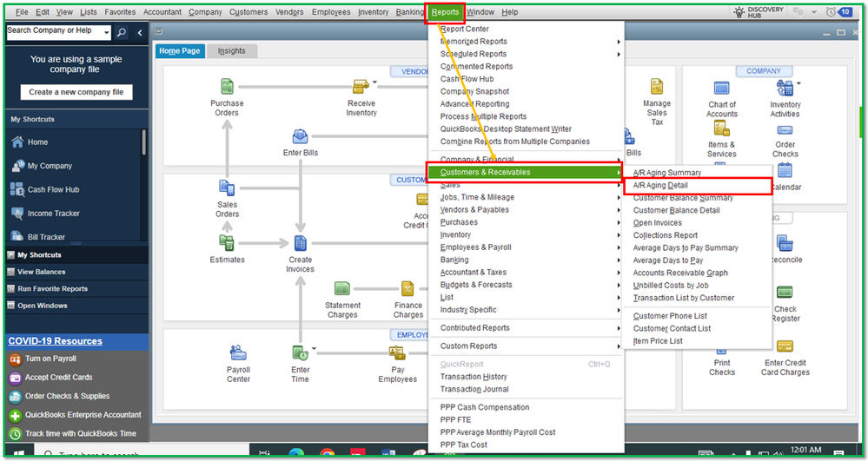Open Receive Inventory dropdown arrow
The height and width of the screenshot is (461, 868).
pos(374,83)
